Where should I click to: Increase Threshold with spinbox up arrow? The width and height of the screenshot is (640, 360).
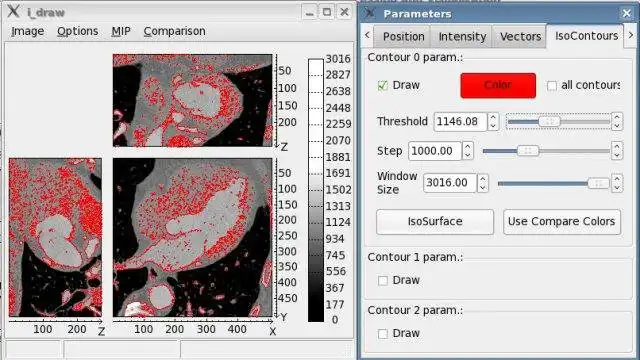coord(493,118)
